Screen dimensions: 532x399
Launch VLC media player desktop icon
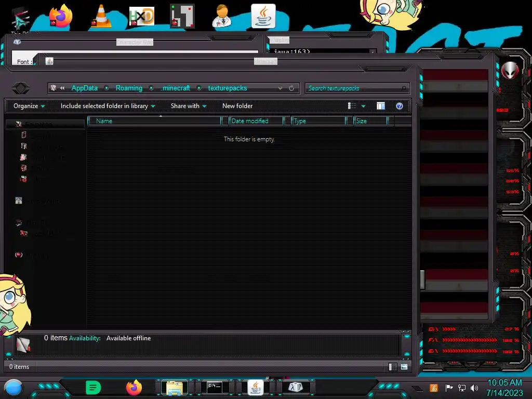[101, 16]
